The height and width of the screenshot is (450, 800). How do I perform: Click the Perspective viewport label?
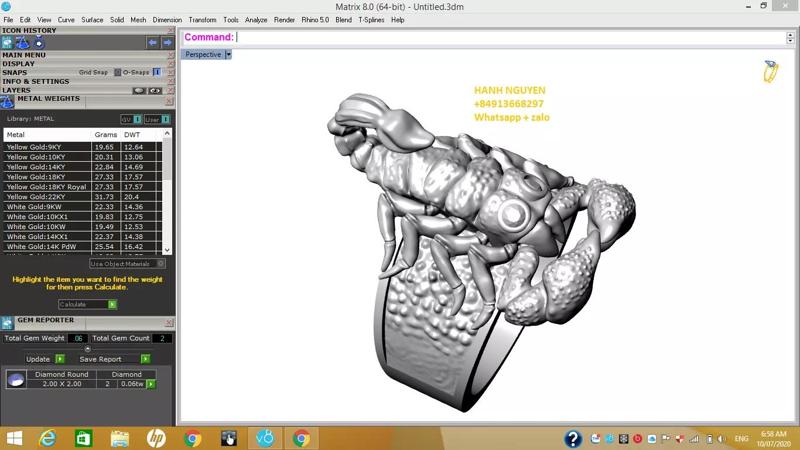point(203,55)
